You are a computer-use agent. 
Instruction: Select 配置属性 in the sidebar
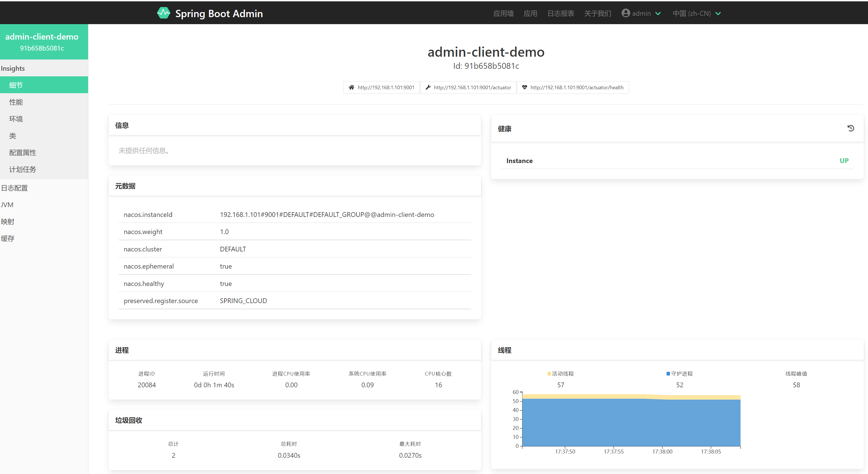[x=44, y=152]
